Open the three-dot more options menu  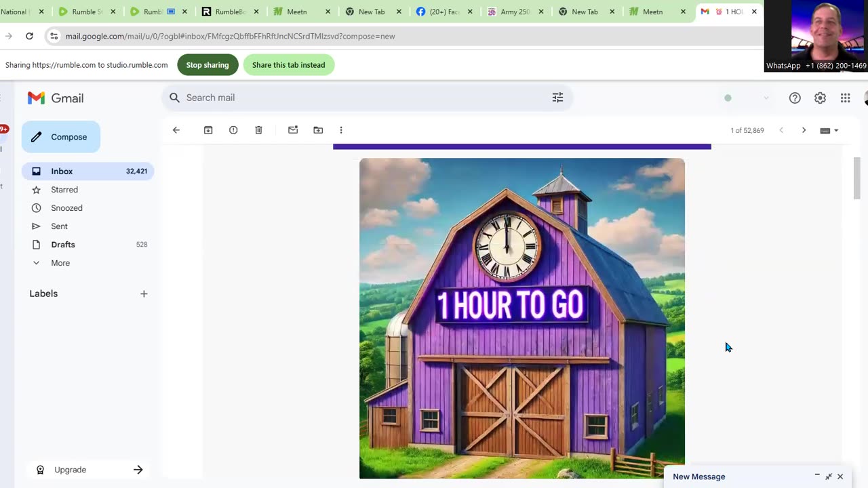click(x=341, y=130)
